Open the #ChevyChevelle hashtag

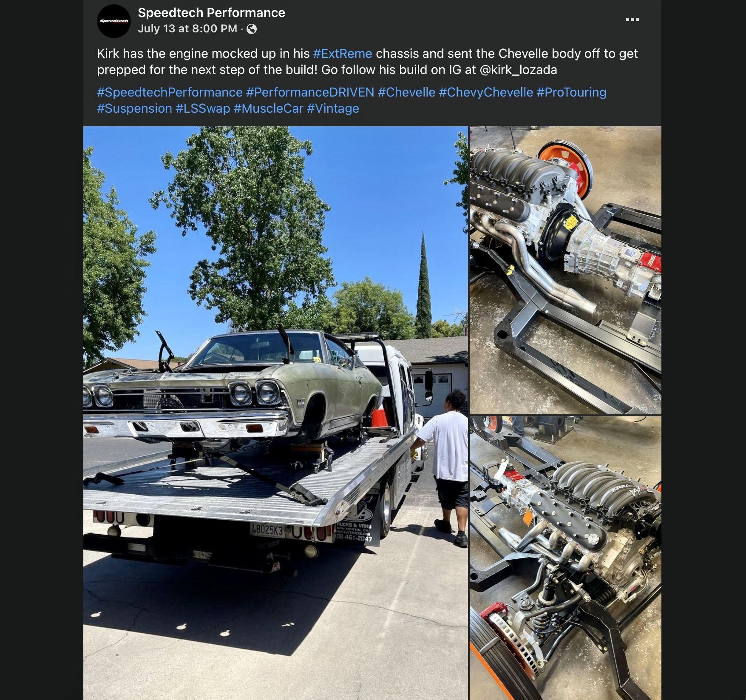[x=486, y=92]
